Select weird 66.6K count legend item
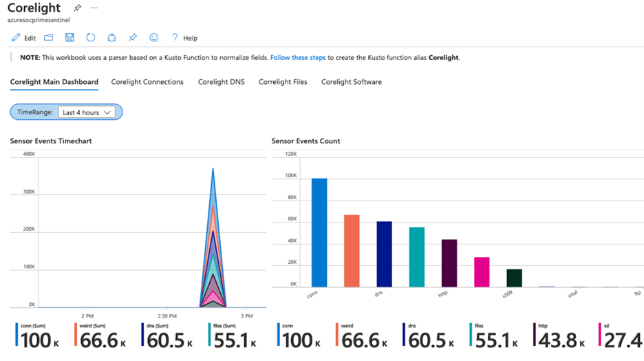Viewport: 644px width, 361px height. (361, 336)
